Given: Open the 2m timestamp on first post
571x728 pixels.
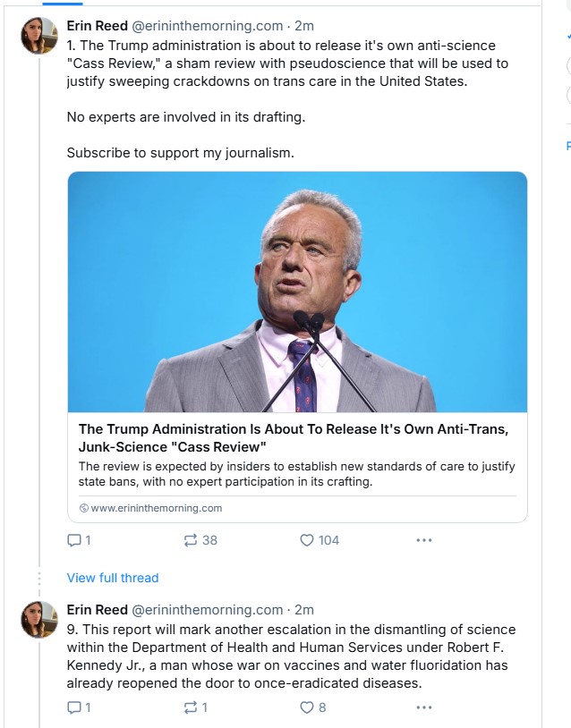Looking at the screenshot, I should point(304,26).
